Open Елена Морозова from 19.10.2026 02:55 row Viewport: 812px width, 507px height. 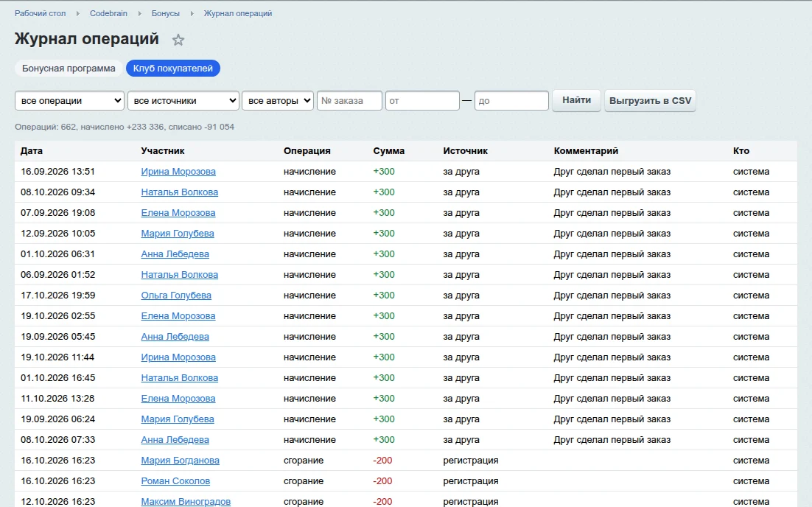pos(178,316)
